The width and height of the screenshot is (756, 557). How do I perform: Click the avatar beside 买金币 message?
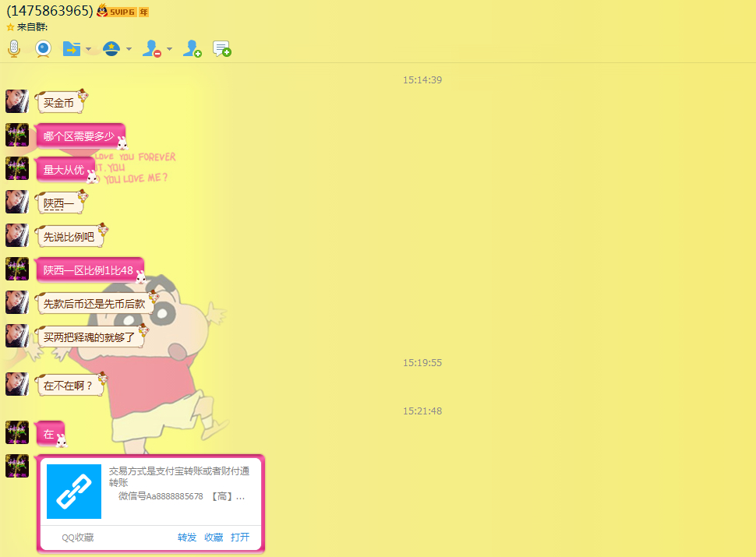17,101
